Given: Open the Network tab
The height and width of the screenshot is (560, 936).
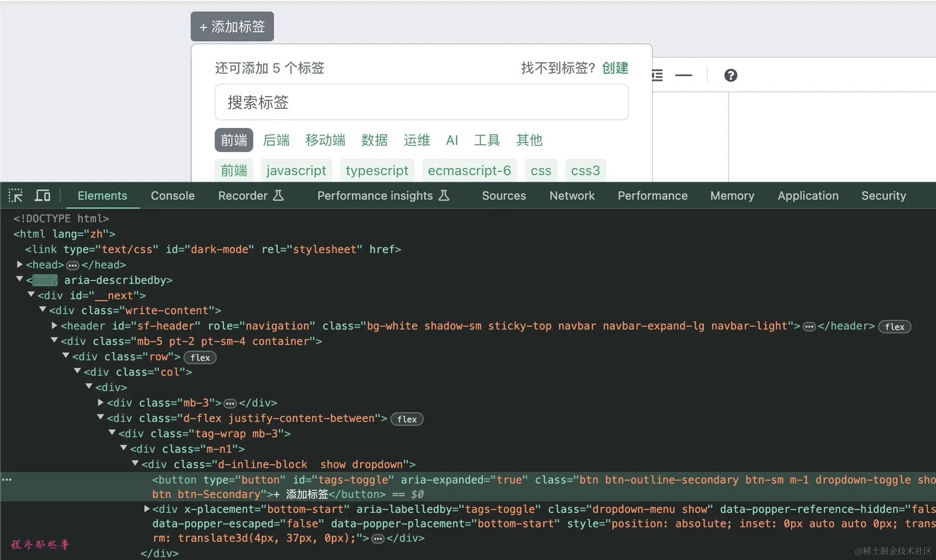Looking at the screenshot, I should click(572, 196).
